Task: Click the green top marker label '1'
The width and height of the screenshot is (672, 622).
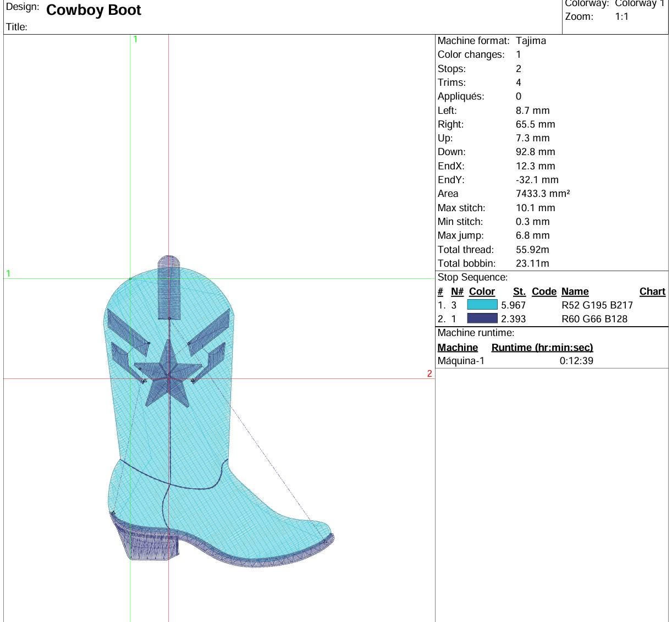Action: tap(135, 39)
